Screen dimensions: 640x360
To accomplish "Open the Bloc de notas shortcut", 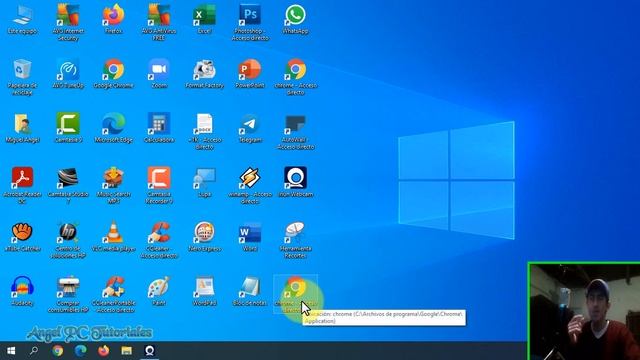I will point(250,291).
